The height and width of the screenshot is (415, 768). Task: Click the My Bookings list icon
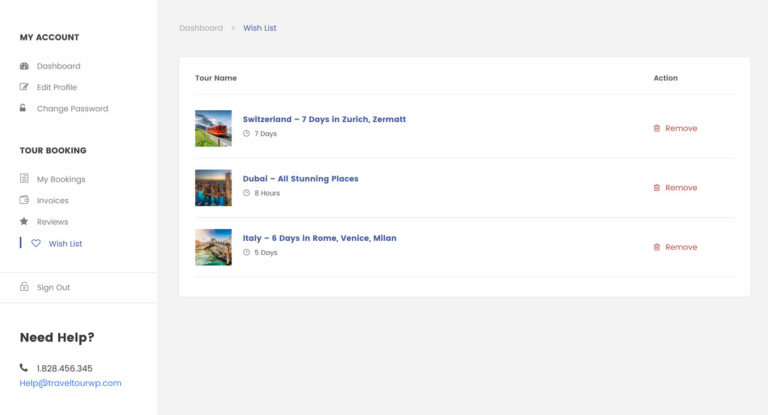point(24,179)
